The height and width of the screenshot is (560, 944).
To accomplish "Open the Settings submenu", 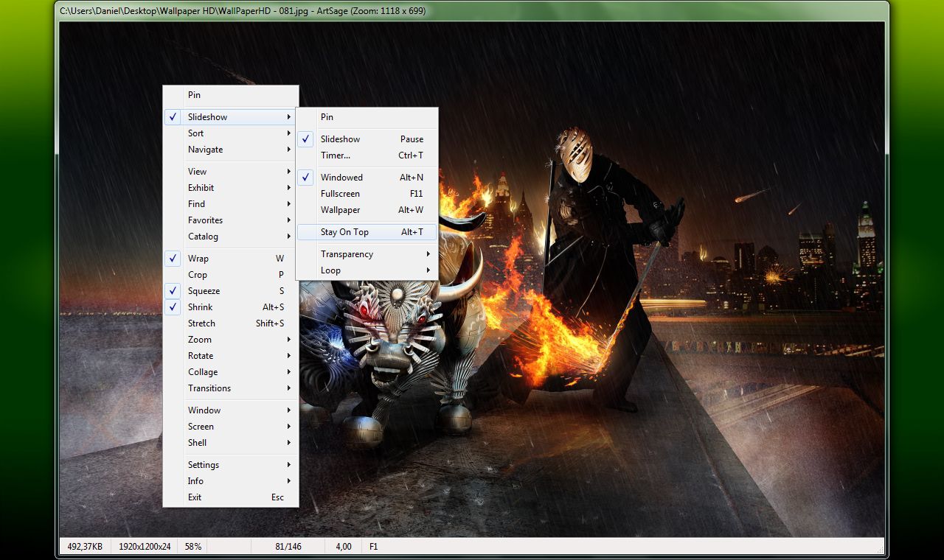I will click(231, 465).
